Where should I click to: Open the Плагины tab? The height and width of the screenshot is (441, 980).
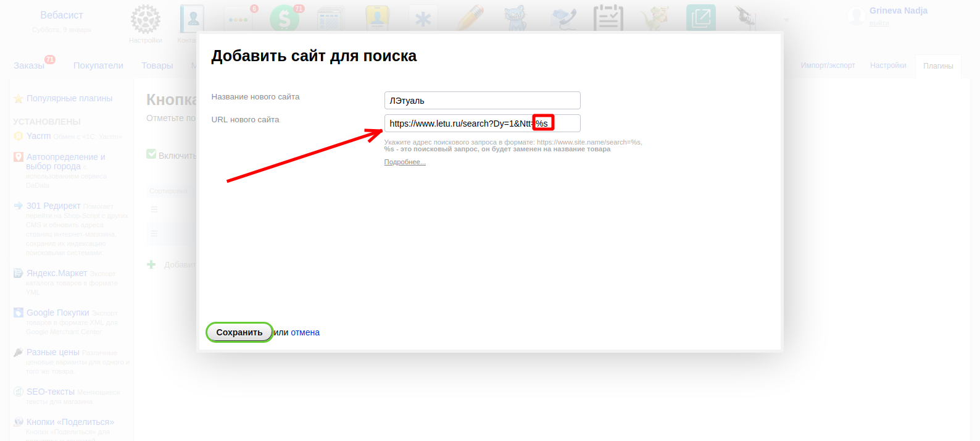point(938,66)
